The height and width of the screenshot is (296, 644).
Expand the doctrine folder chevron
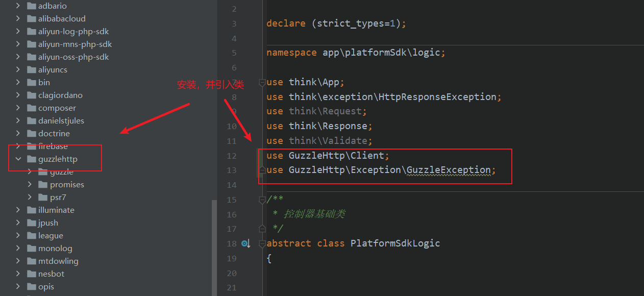pyautogui.click(x=18, y=133)
